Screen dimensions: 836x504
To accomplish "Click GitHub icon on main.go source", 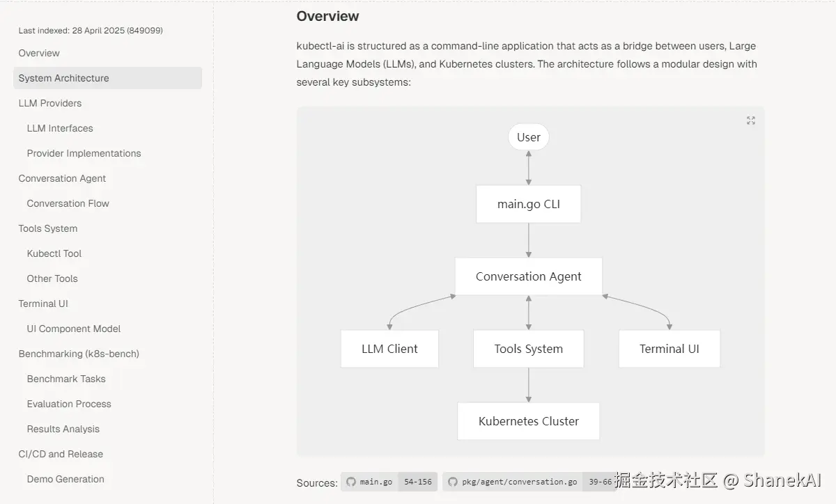I will click(x=350, y=482).
